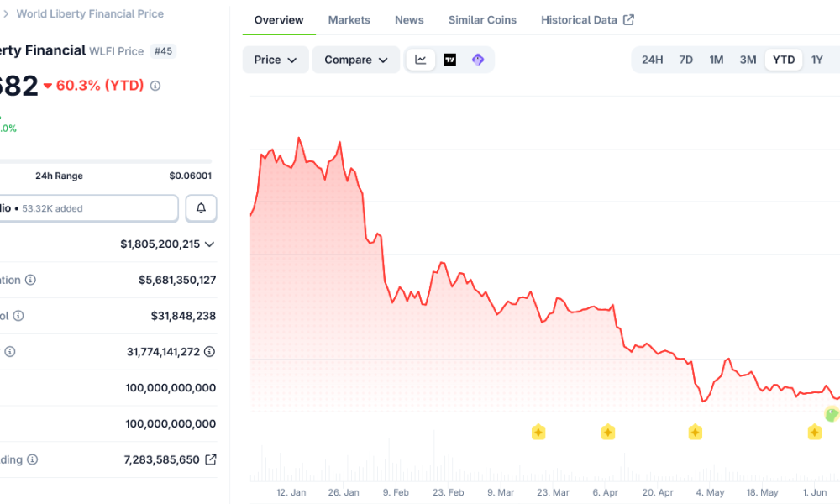Open the Similar Coins tab
Screen dimensions: 840x504
point(482,20)
